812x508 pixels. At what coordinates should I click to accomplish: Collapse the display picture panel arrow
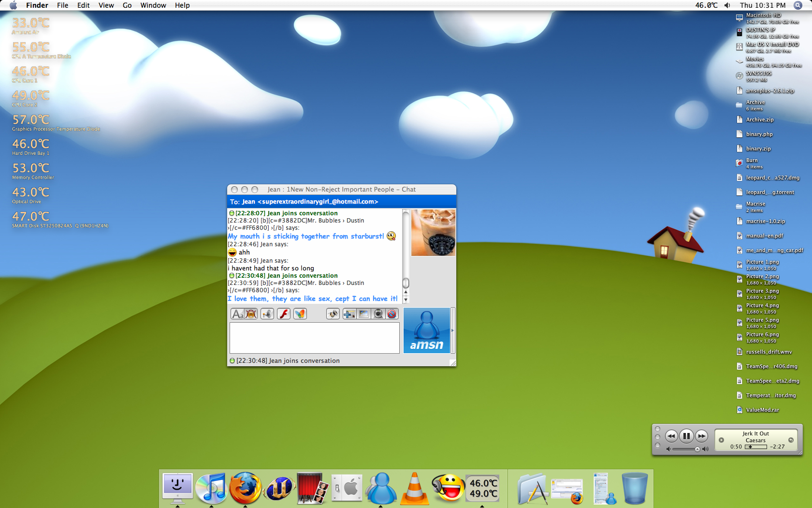click(x=453, y=330)
